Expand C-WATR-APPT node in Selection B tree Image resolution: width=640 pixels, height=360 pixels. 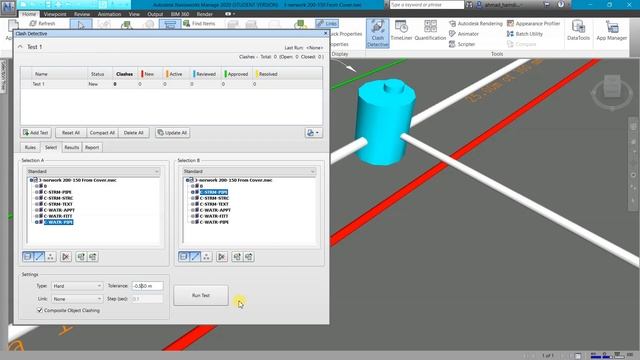tap(193, 210)
